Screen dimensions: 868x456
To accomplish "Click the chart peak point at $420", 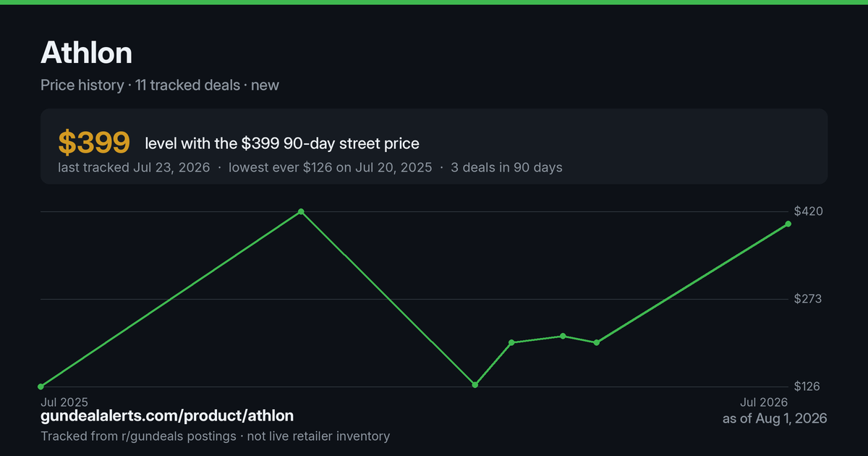I will (x=301, y=211).
